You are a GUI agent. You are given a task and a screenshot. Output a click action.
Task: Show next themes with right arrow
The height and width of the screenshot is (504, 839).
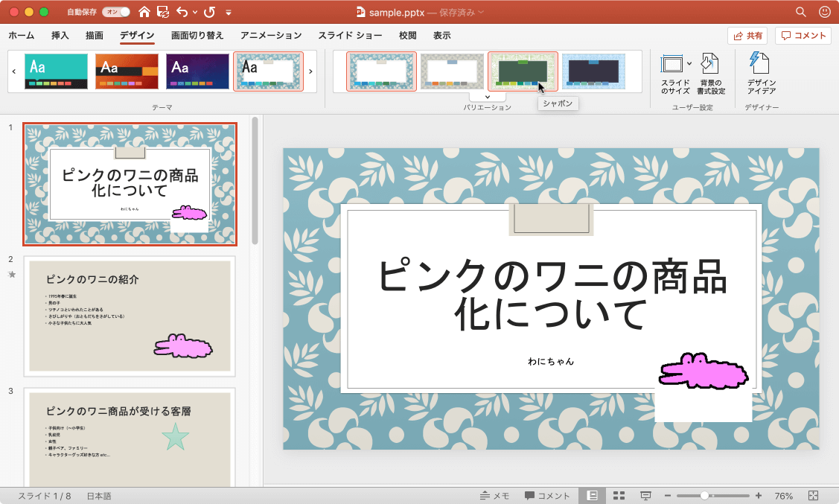pyautogui.click(x=310, y=71)
